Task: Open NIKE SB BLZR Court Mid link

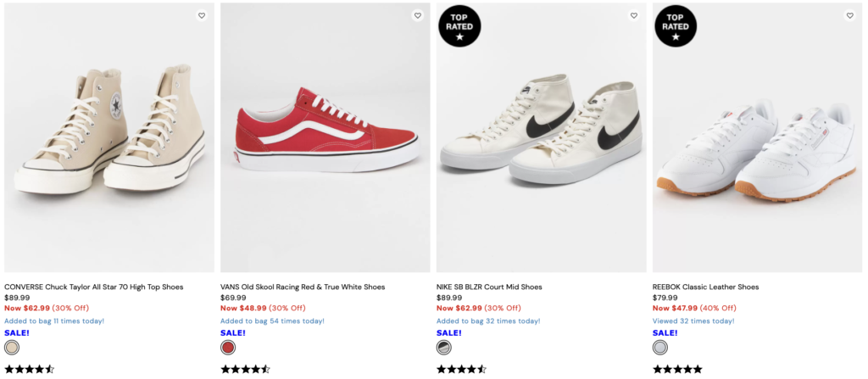Action: coord(489,287)
